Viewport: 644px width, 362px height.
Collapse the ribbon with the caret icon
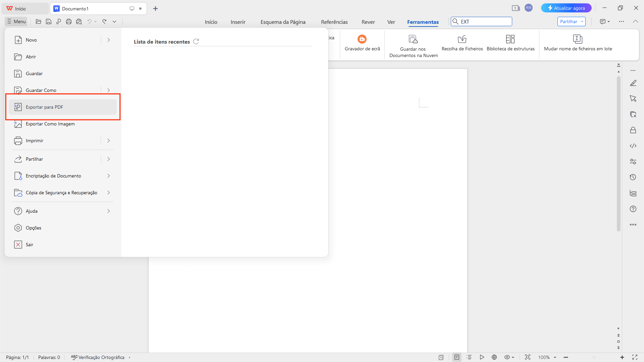click(x=635, y=21)
